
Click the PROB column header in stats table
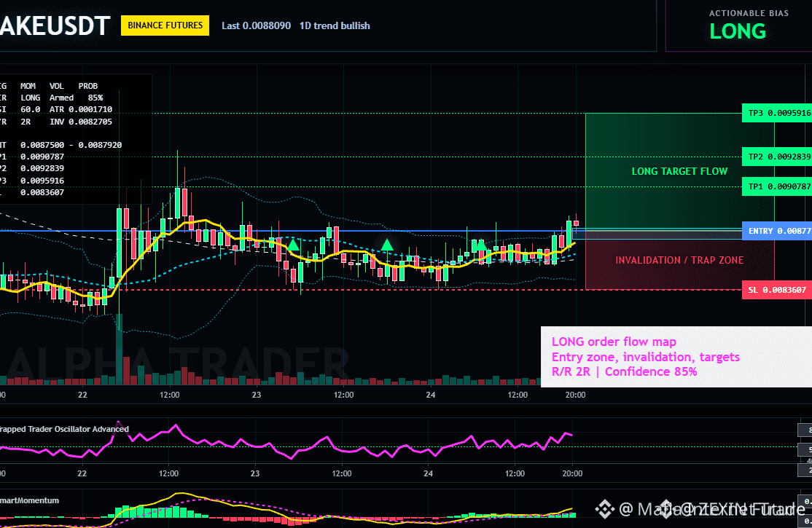[x=88, y=86]
